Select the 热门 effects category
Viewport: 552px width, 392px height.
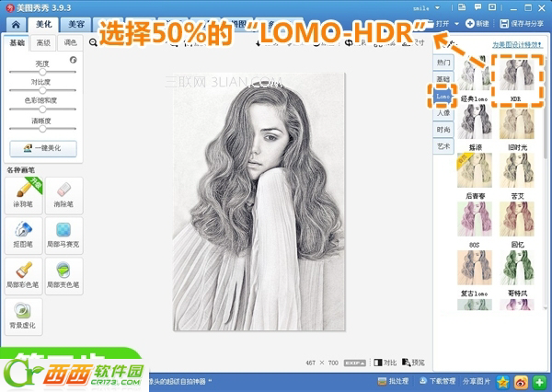pos(443,63)
